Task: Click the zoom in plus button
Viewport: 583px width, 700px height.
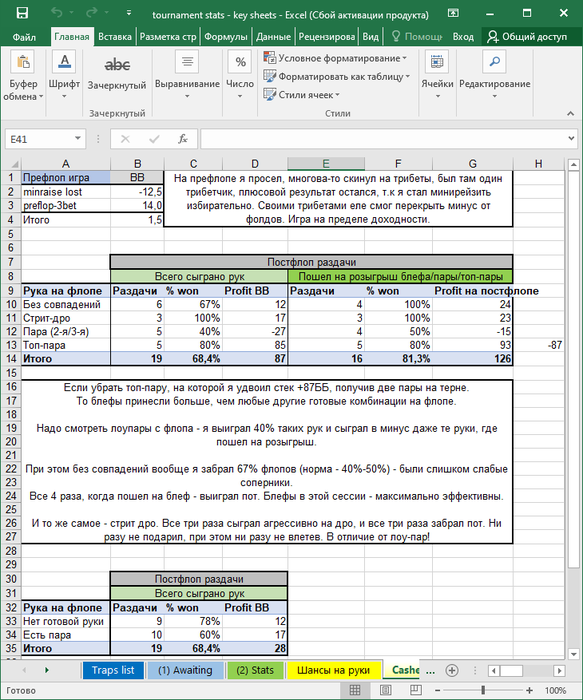Action: pos(529,690)
